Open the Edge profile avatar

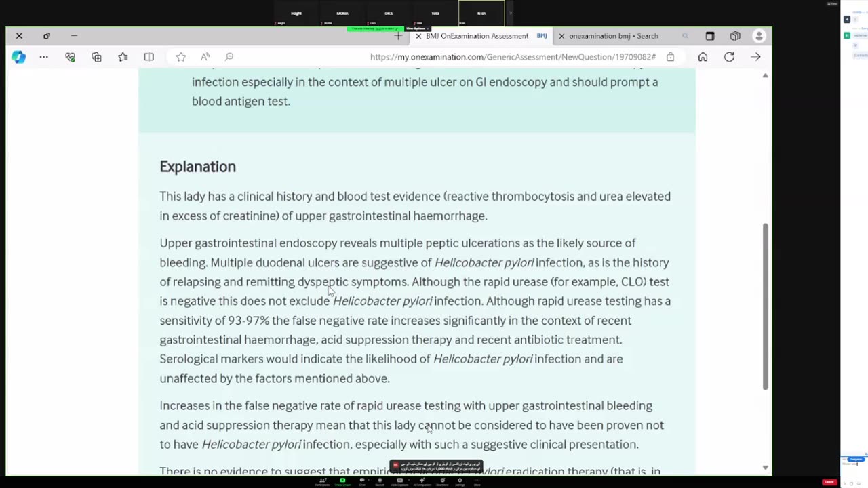[x=759, y=36]
